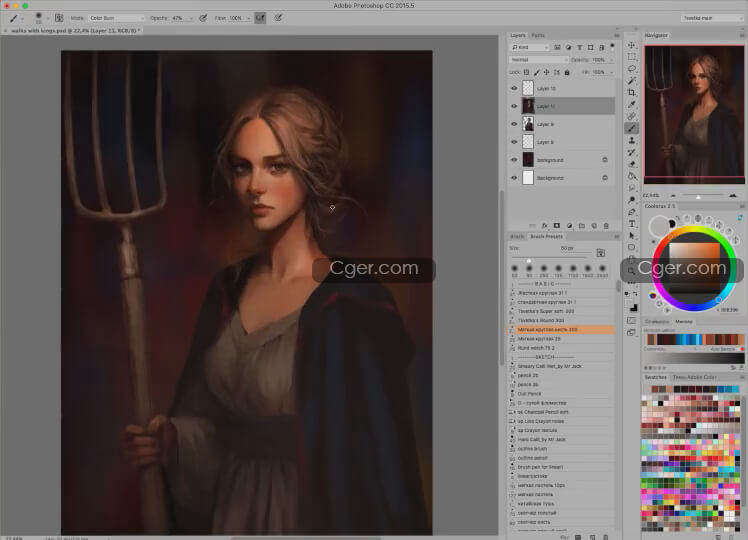Open the Brush panel from options bar

[59, 18]
